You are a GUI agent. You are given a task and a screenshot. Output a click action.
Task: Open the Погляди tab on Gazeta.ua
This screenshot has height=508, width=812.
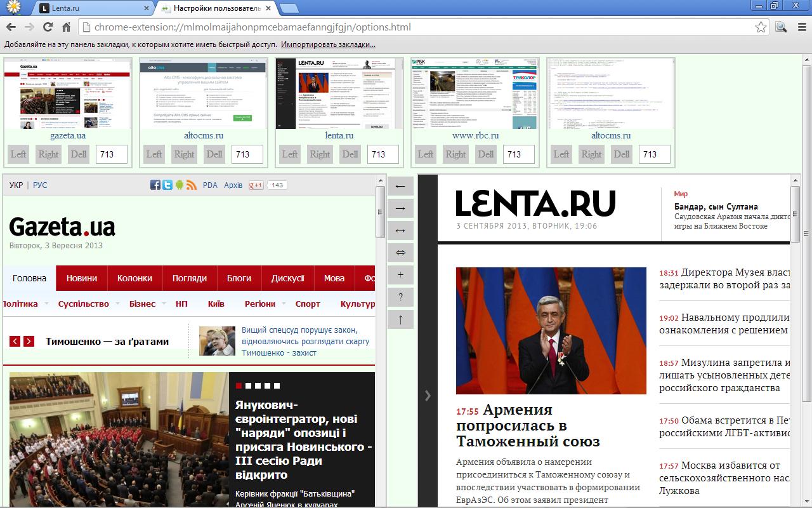pos(190,278)
